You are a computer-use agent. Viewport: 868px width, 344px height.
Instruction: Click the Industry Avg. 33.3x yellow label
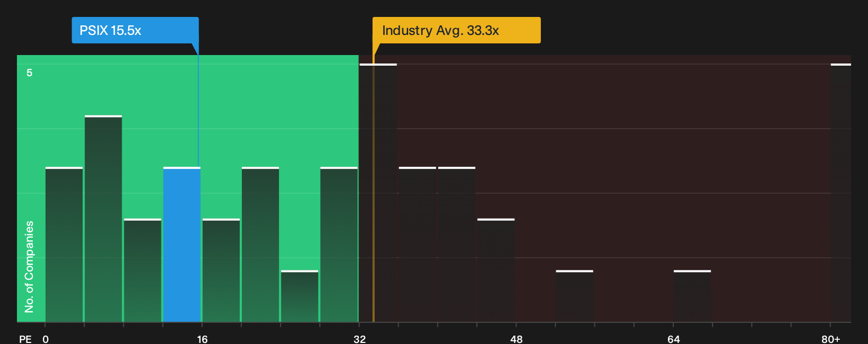pyautogui.click(x=456, y=30)
